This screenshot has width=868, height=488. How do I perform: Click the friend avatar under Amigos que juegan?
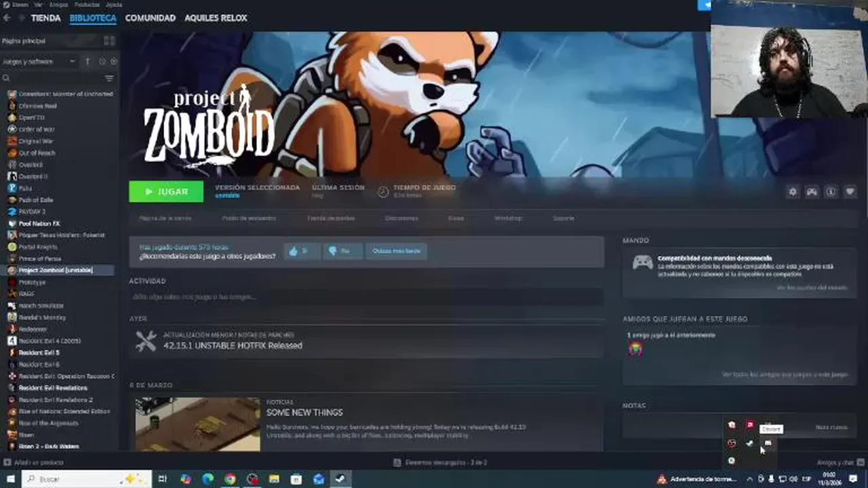(635, 349)
